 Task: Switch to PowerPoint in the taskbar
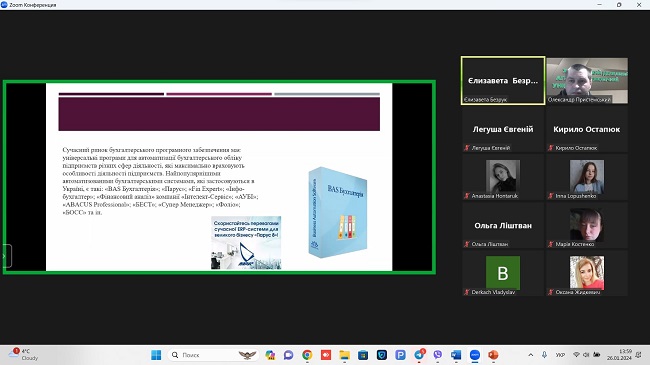point(493,355)
